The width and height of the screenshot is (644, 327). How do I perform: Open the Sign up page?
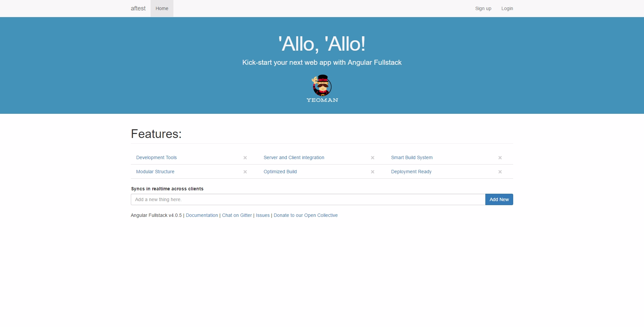pos(483,8)
